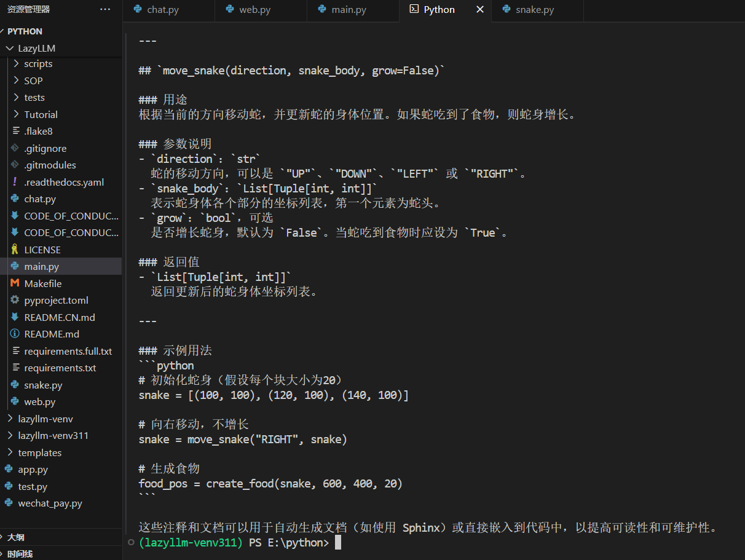Click the download icon beside CODE_OF_CONDUC... file
Image resolution: width=745 pixels, height=560 pixels.
click(x=16, y=215)
